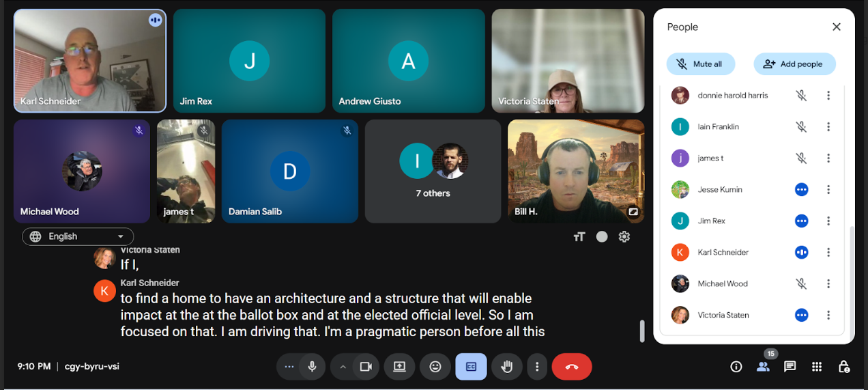The width and height of the screenshot is (868, 390).
Task: Click the Add people button
Action: 794,64
